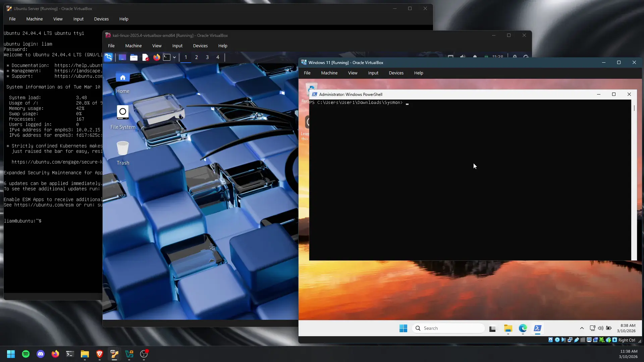Viewport: 644px width, 362px height.
Task: Open terminal emulator in Kali panel
Action: tap(167, 57)
